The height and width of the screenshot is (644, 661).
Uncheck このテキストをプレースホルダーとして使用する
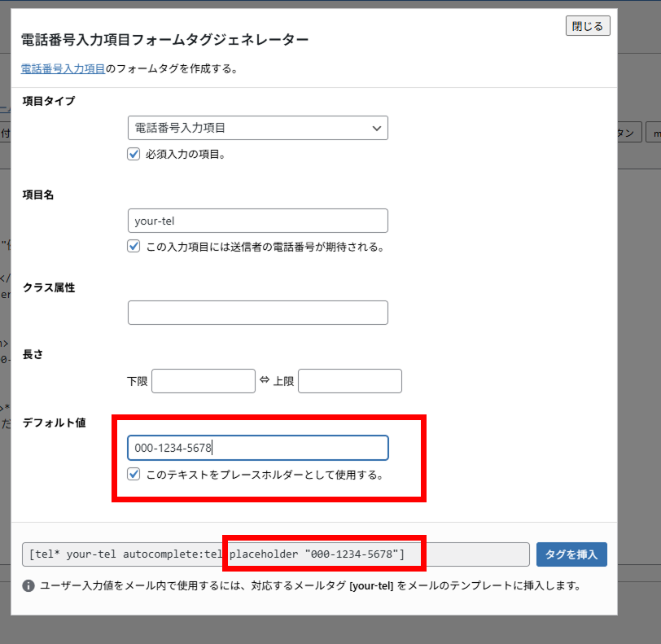click(134, 474)
